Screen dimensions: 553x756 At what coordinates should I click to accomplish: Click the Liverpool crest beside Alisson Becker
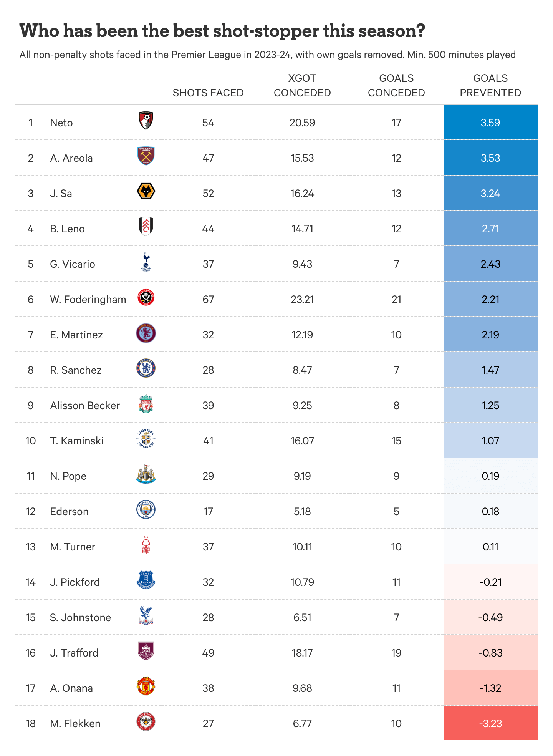(x=146, y=404)
